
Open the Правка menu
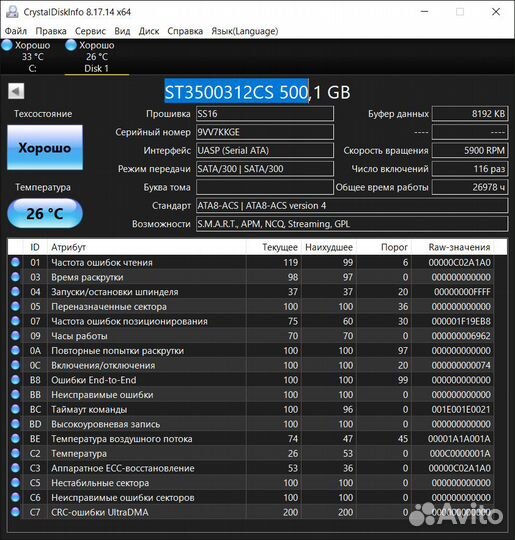(x=51, y=31)
